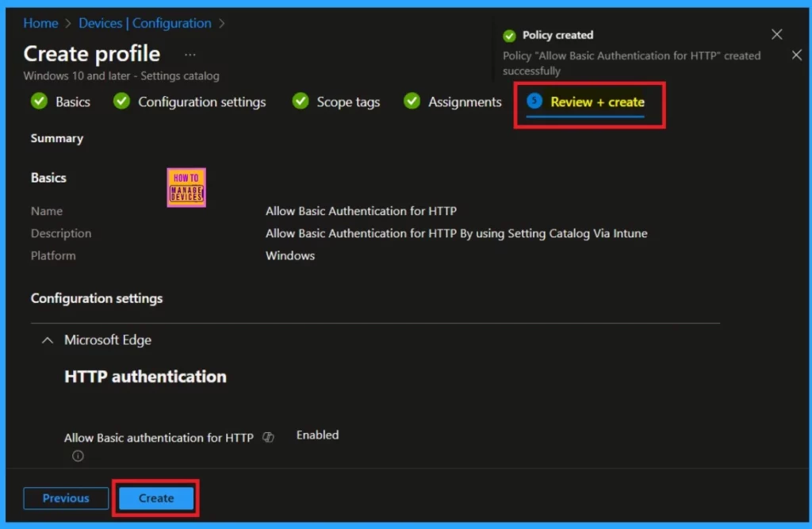Click the 'Create profile' page title

92,54
